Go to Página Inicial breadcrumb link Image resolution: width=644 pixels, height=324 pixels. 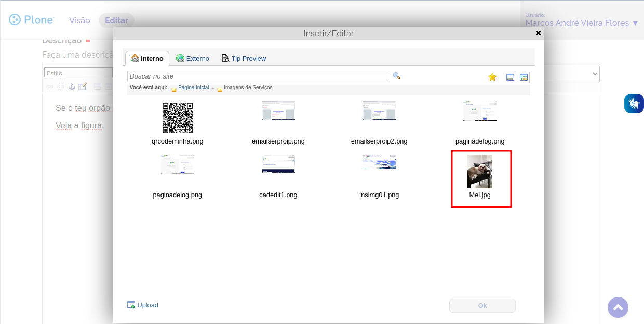tap(193, 88)
